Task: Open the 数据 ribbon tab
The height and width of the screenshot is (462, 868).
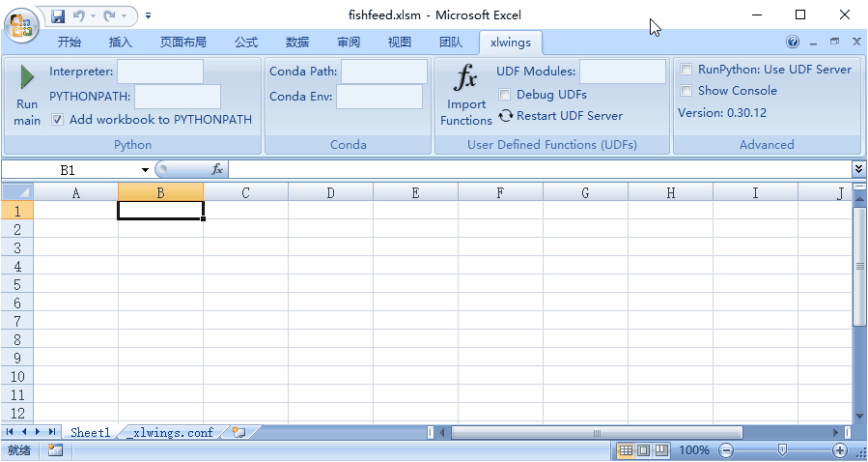Action: tap(297, 43)
